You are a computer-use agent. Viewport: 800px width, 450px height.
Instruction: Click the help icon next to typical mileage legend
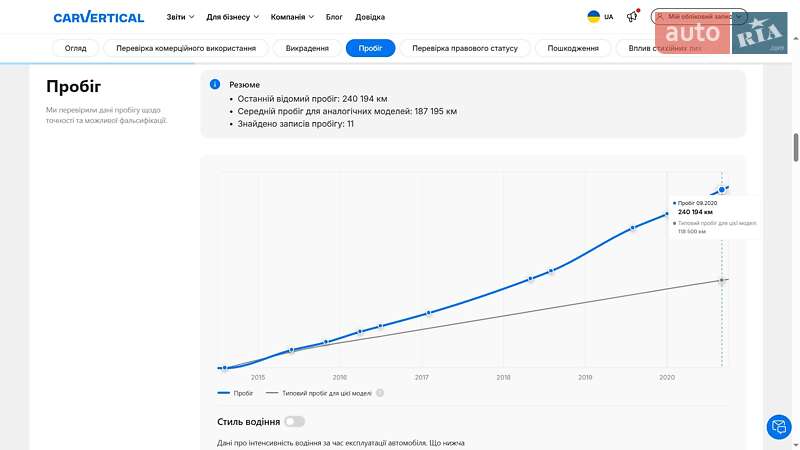point(380,393)
